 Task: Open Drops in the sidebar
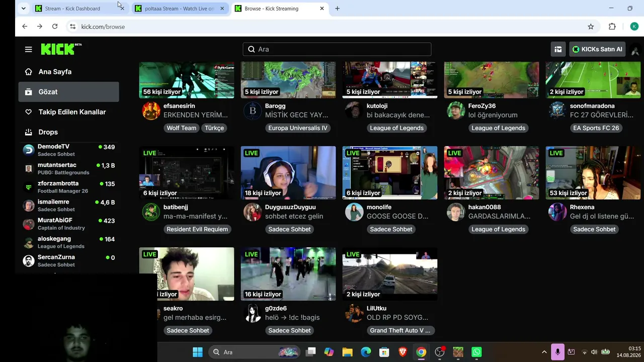click(x=69, y=132)
